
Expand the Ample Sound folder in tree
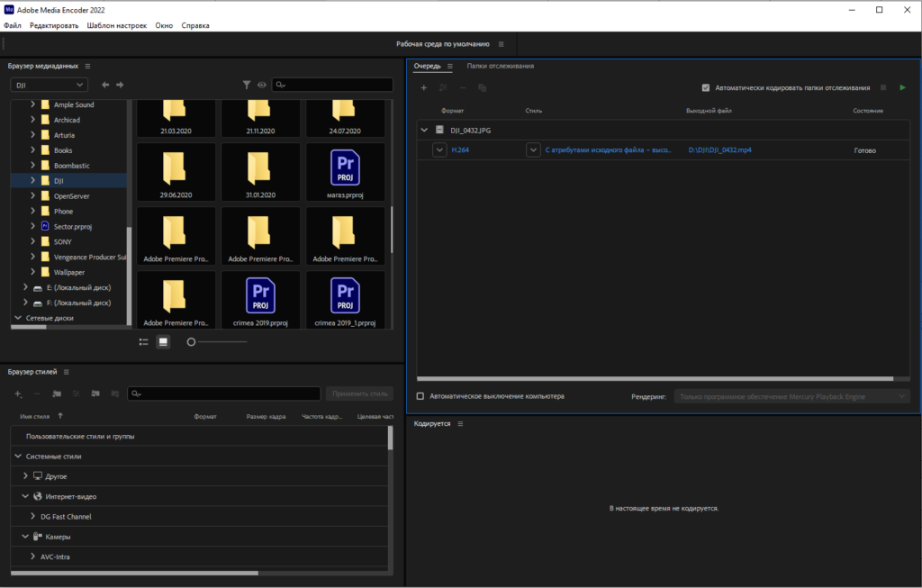click(x=32, y=104)
